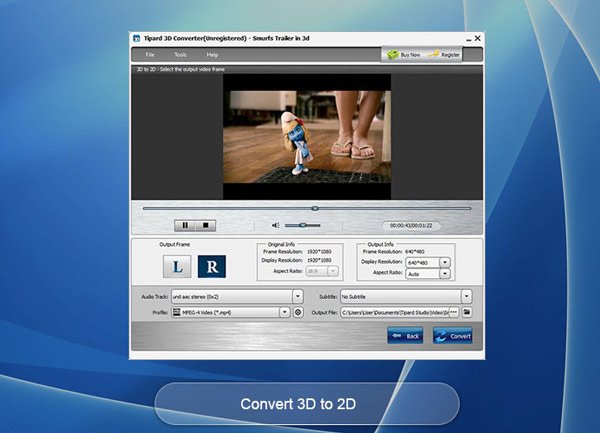Screen dimensions: 600x433
Task: Expand the Subtitle dropdown
Action: coord(466,296)
